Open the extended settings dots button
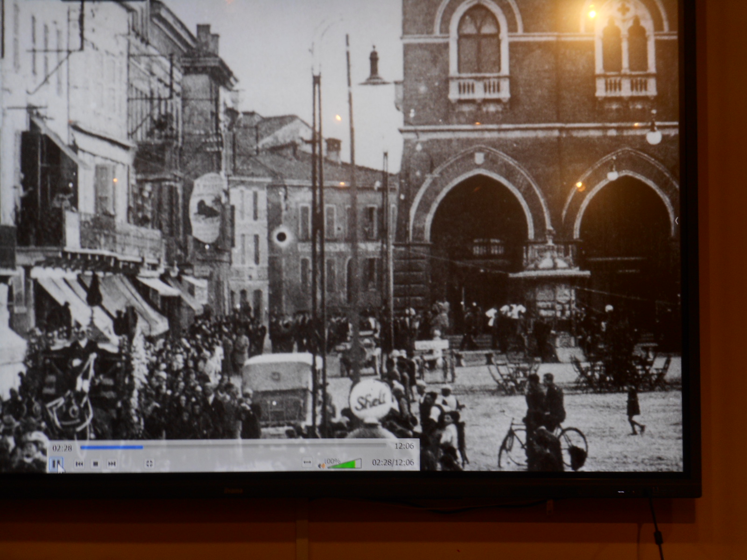 coord(307,462)
